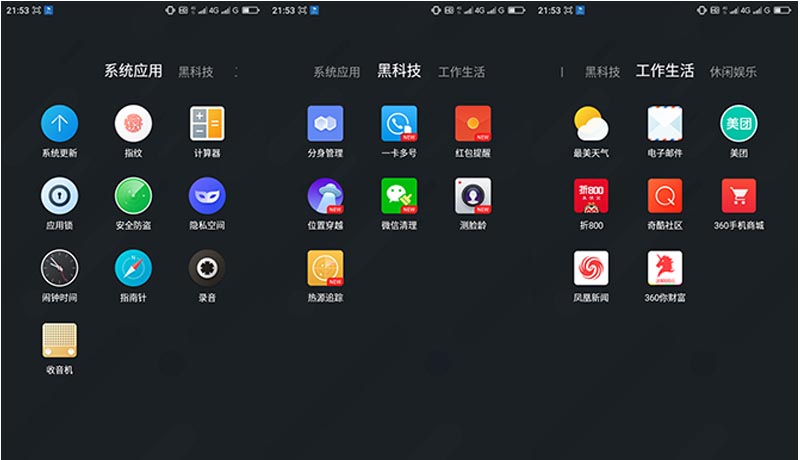Launch the 美团 app
Image resolution: width=800 pixels, height=460 pixels.
(739, 123)
